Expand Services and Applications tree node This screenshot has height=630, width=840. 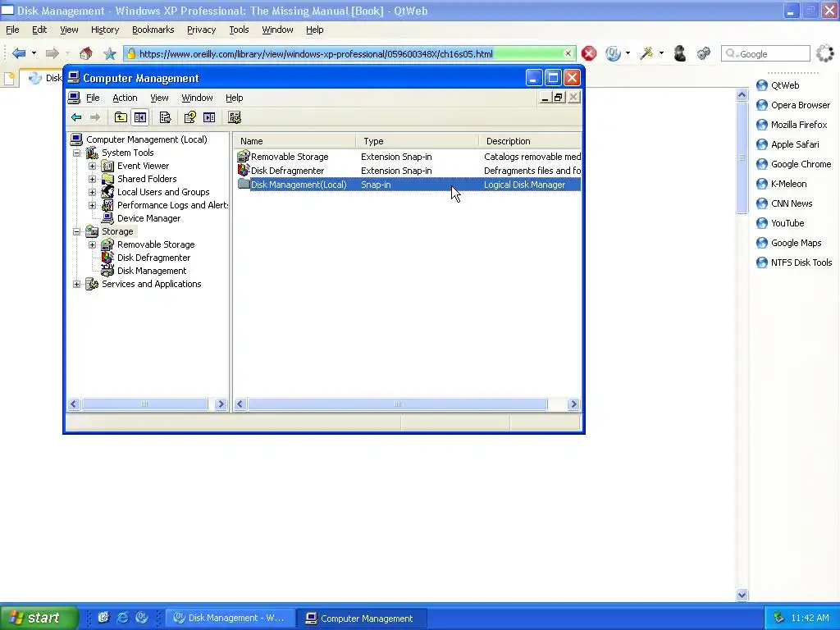[76, 284]
